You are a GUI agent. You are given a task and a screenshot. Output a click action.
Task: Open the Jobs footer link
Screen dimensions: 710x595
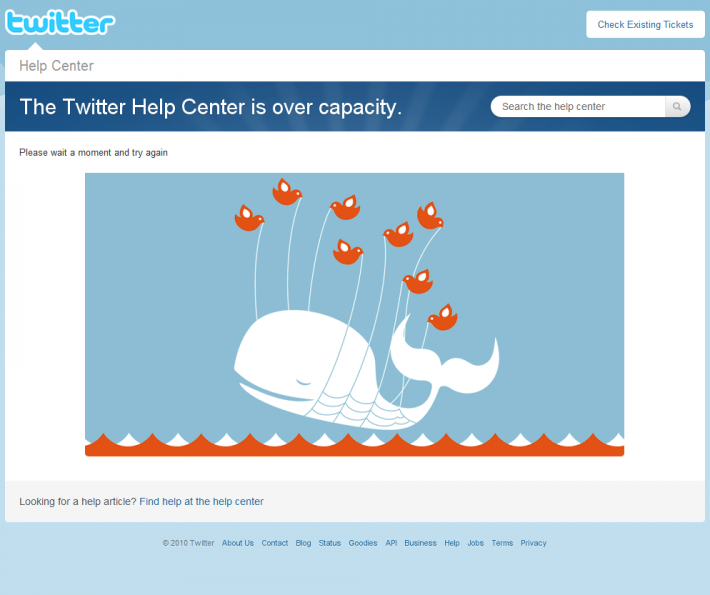point(475,543)
